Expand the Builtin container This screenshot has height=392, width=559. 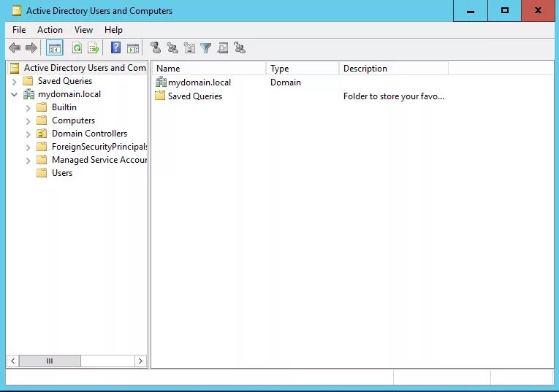[28, 108]
